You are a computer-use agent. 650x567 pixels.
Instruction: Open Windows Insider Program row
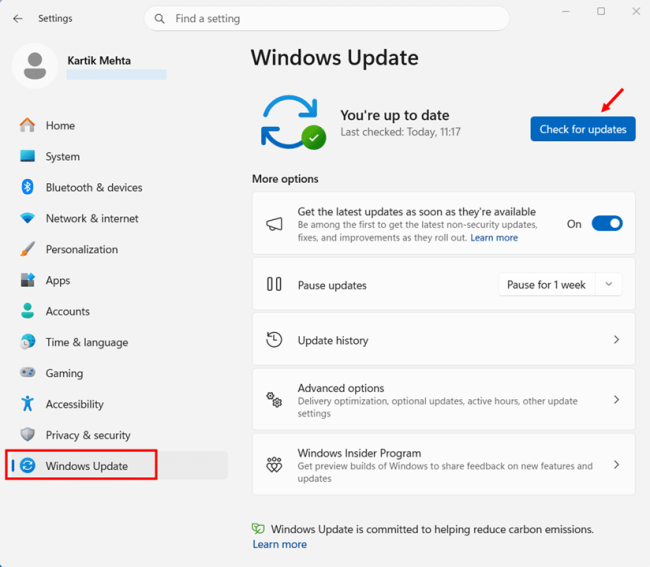(444, 464)
